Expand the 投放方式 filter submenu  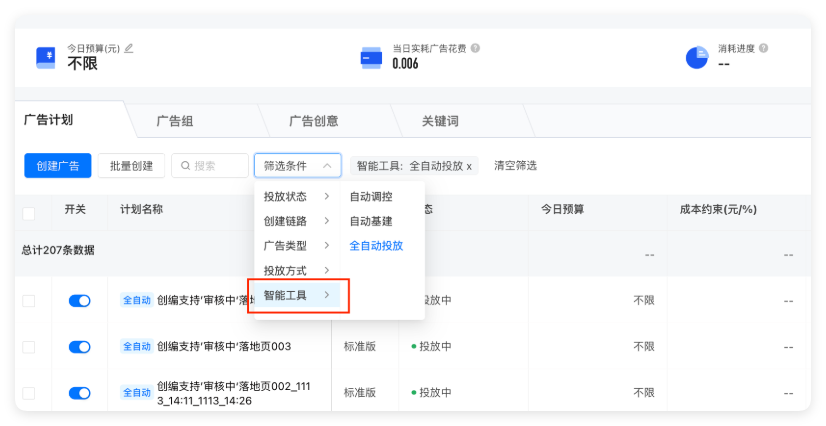point(297,271)
